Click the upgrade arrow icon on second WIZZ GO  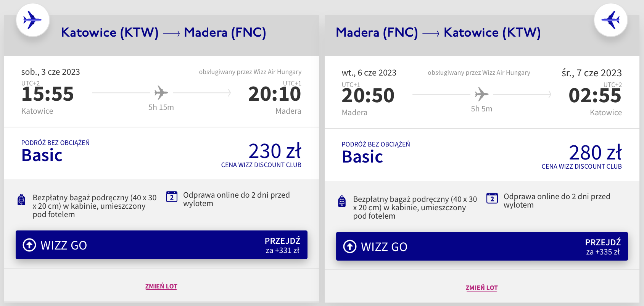(x=350, y=246)
